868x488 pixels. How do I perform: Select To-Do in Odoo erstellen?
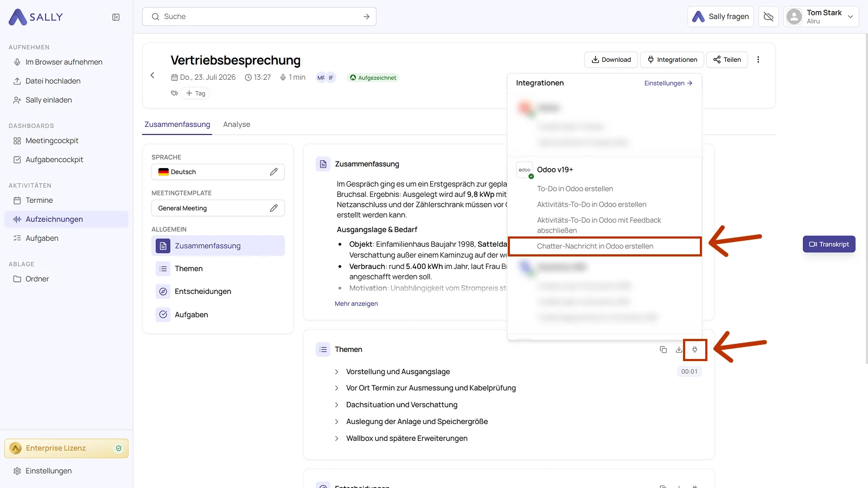(x=575, y=189)
